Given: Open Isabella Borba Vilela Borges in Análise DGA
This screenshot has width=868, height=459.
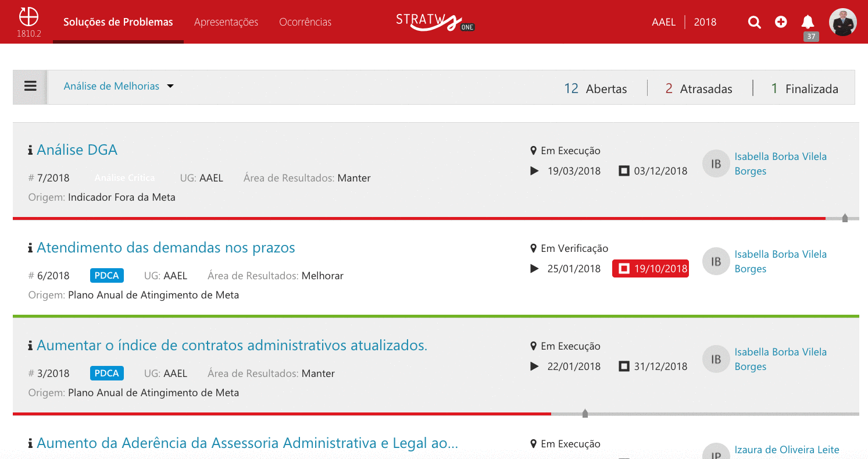Looking at the screenshot, I should point(780,163).
